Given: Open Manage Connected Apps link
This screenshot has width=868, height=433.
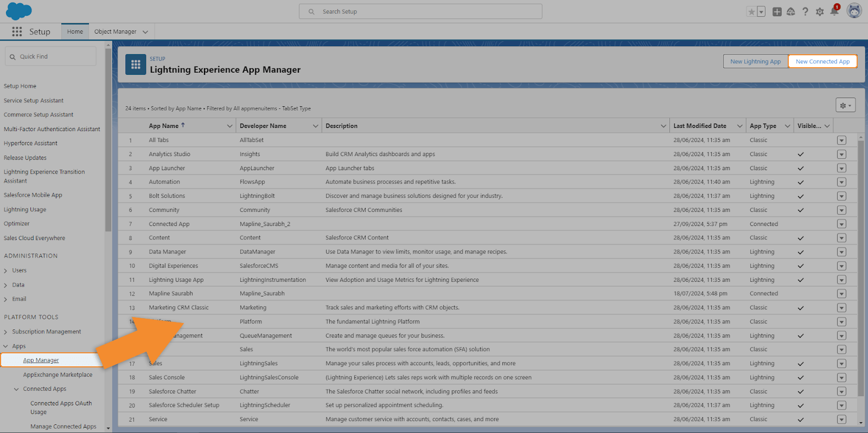Looking at the screenshot, I should 63,426.
